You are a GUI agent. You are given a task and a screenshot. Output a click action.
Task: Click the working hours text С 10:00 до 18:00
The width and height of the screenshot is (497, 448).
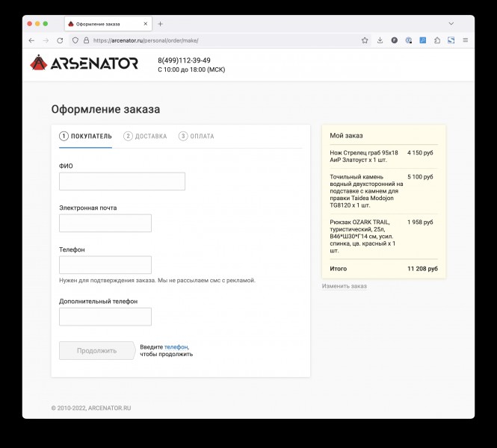point(191,69)
